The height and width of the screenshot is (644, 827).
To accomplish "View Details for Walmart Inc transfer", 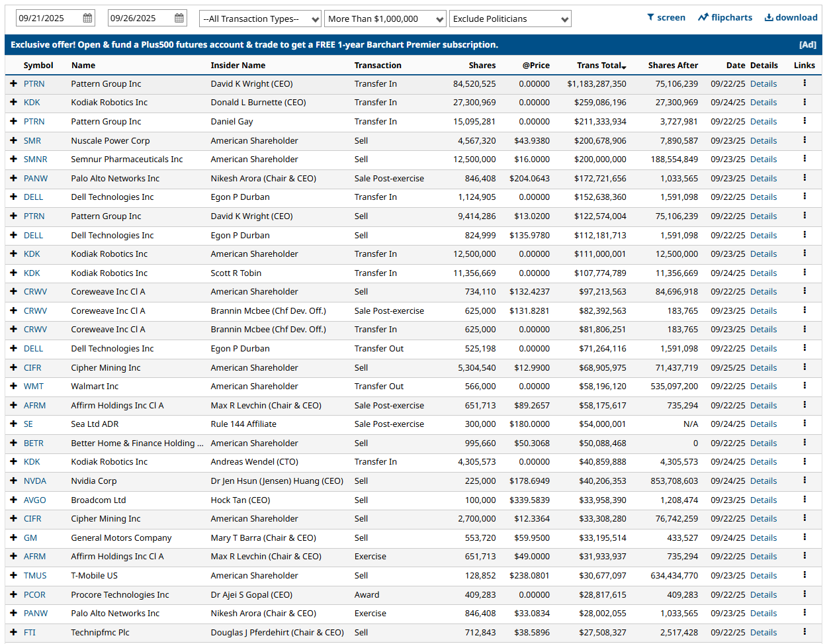I will (763, 386).
